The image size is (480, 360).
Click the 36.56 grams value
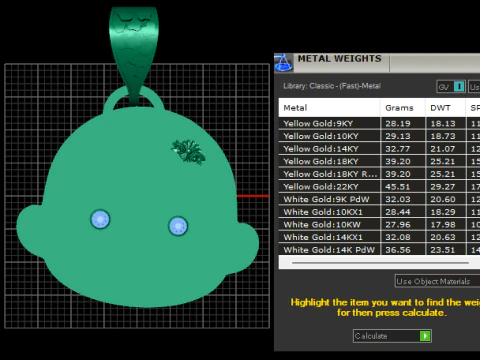pos(398,250)
